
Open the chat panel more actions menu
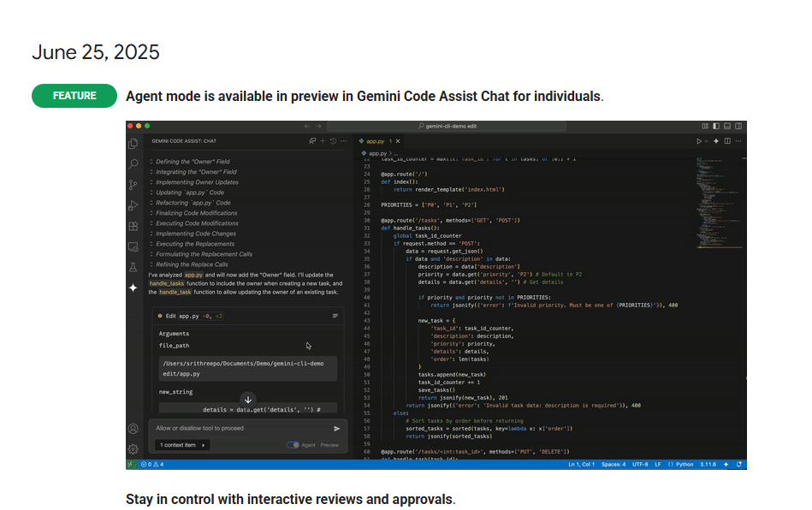pos(343,140)
